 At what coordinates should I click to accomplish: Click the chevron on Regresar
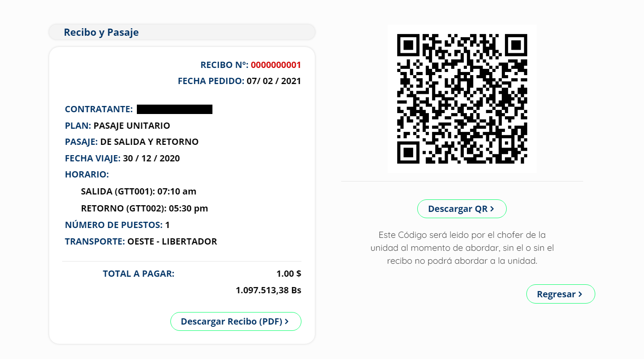click(x=580, y=294)
